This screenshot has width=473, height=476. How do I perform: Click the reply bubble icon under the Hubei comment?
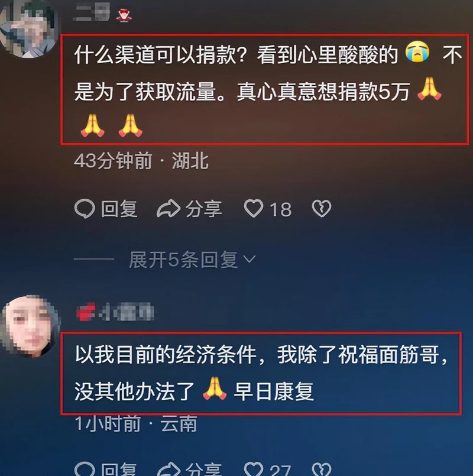coord(85,209)
